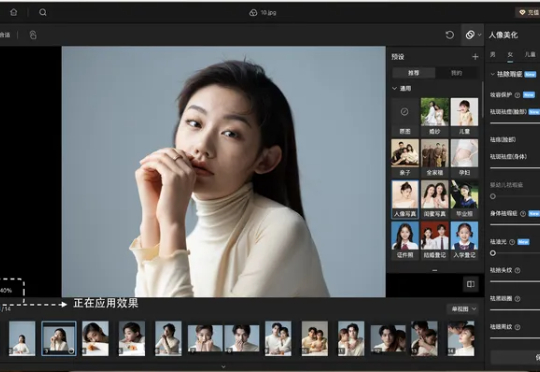Click the cloud icon beside 10.jpg

pos(253,13)
